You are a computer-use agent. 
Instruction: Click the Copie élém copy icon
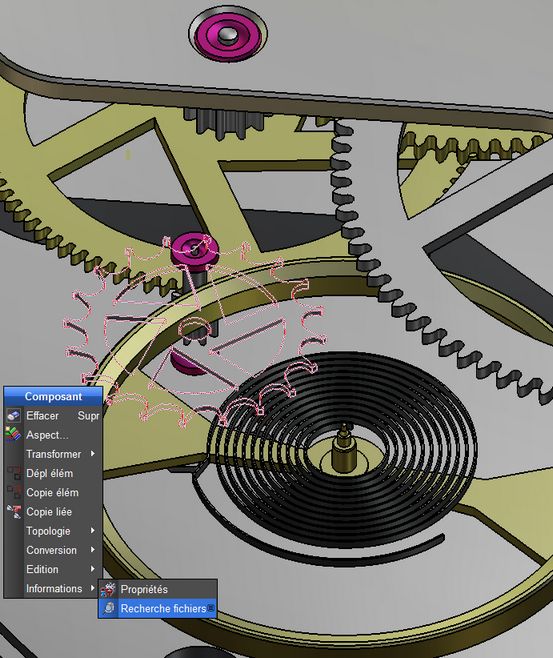click(x=13, y=492)
